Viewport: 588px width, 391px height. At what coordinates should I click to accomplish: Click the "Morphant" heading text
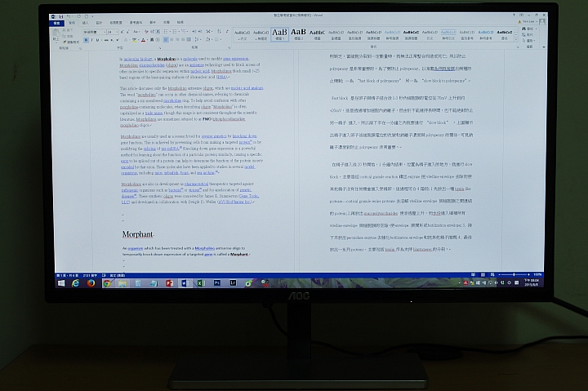(138, 234)
